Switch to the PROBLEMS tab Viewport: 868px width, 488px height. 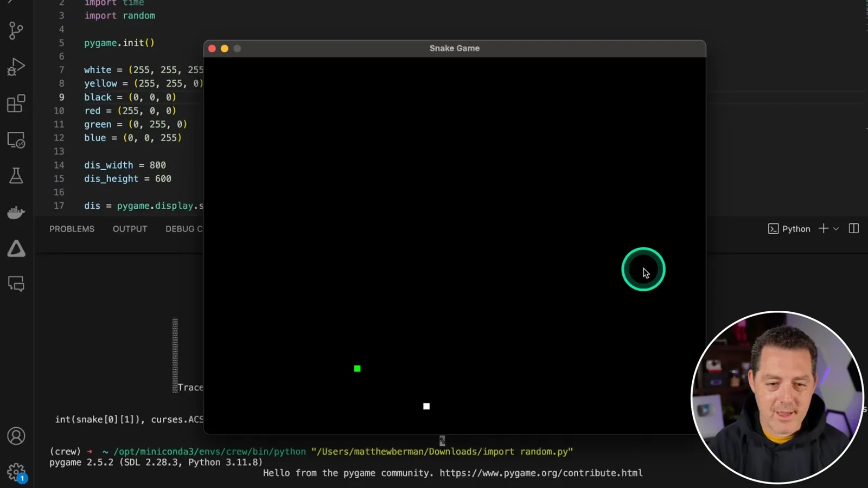pyautogui.click(x=72, y=229)
